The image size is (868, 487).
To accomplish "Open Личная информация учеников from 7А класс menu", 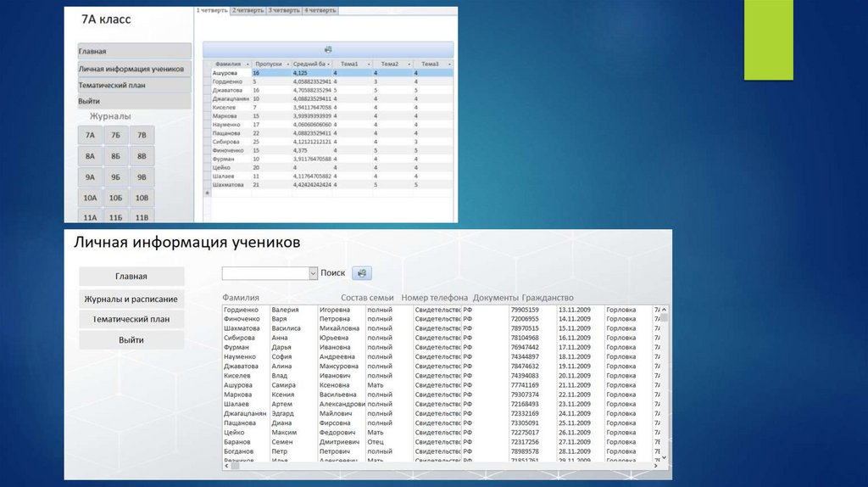I will pos(135,69).
